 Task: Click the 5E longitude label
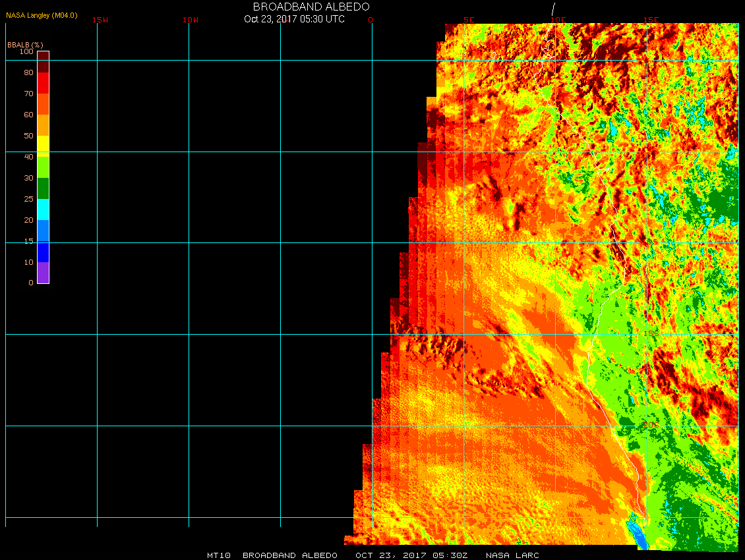(x=469, y=20)
